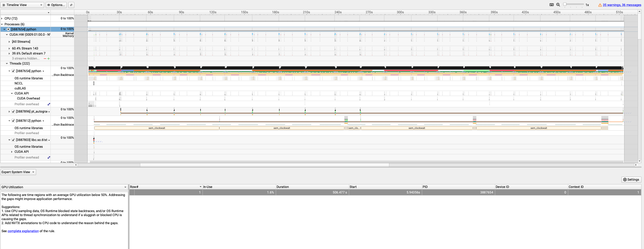Toggle the [3887803] libc.so.6 thread checkbox
The height and width of the screenshot is (249, 644).
click(x=13, y=140)
